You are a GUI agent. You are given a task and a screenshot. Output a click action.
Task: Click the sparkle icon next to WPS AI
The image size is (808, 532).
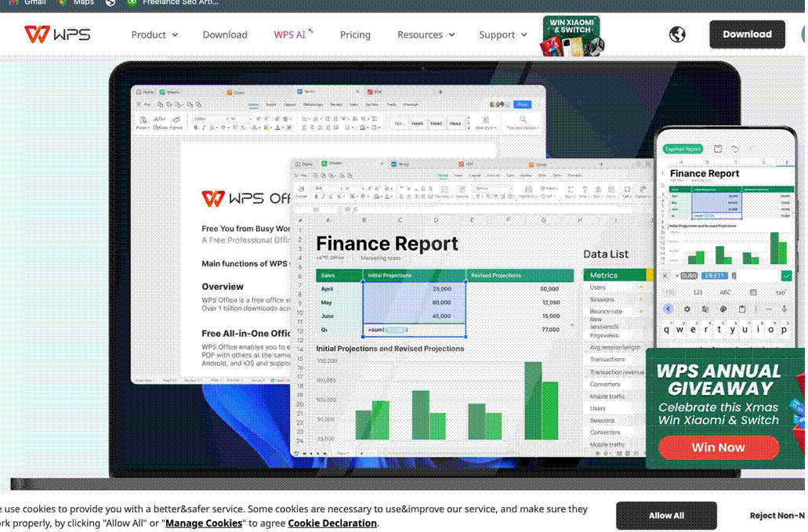[x=311, y=28]
